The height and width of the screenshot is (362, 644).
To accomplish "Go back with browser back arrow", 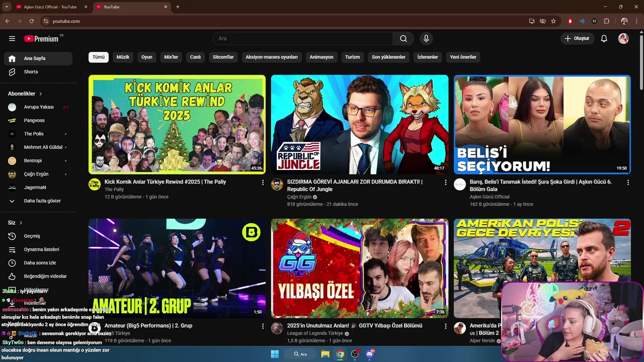I will (7, 21).
